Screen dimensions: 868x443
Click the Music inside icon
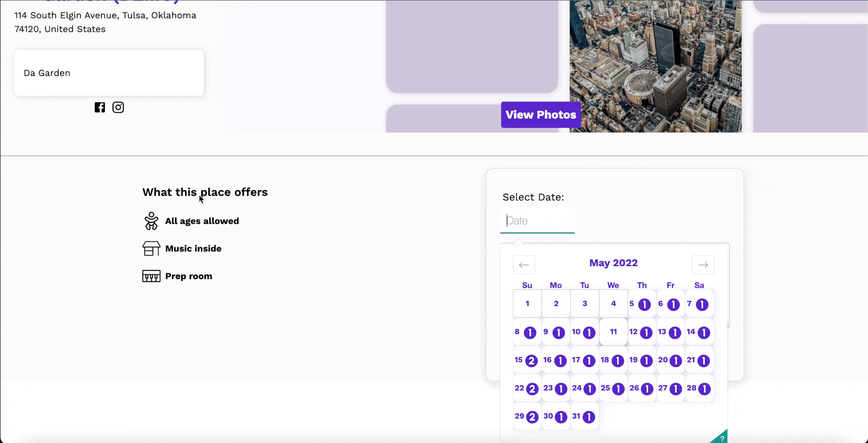pos(151,249)
